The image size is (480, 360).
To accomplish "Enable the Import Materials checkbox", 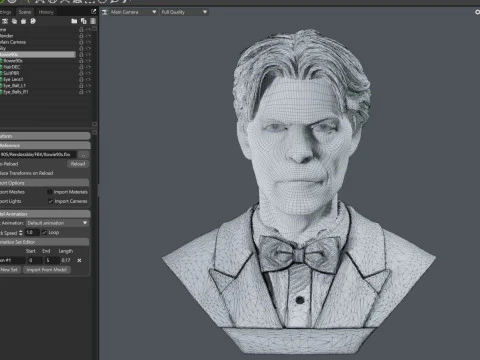I will [50, 192].
